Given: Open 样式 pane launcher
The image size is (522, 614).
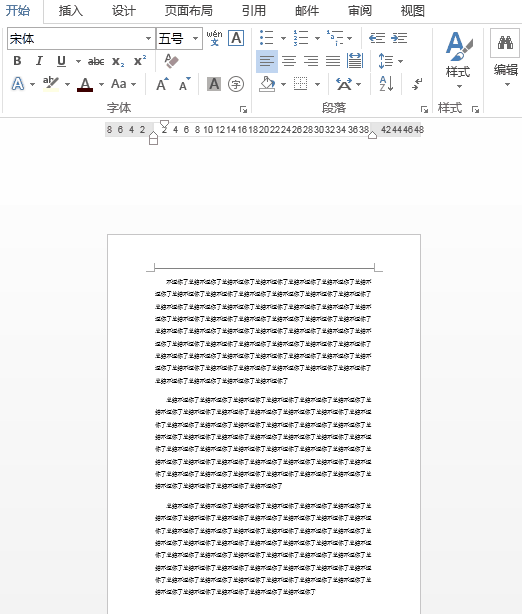Looking at the screenshot, I should (475, 110).
